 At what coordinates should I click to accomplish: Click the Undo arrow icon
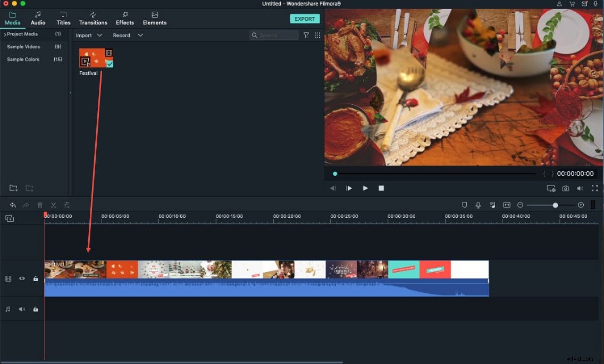[12, 205]
